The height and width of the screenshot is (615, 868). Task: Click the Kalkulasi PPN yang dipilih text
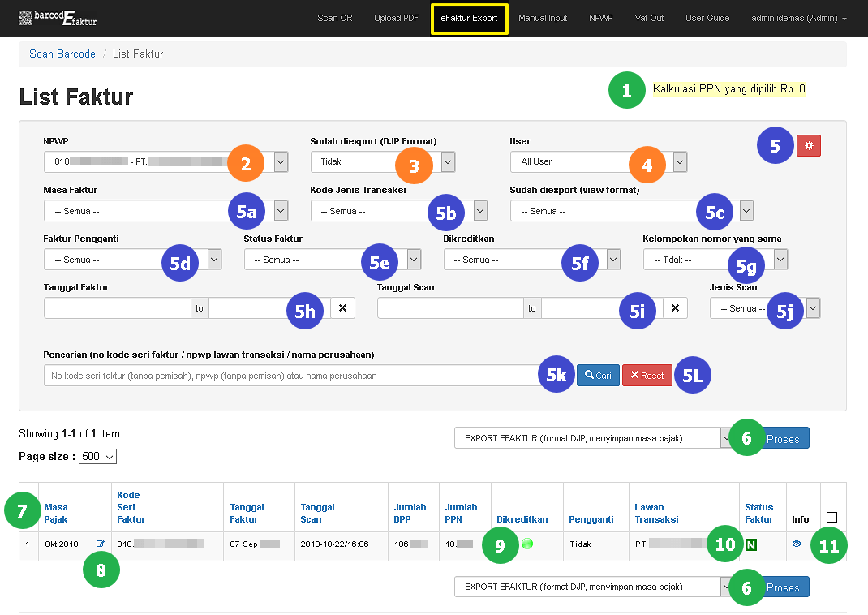(x=729, y=88)
